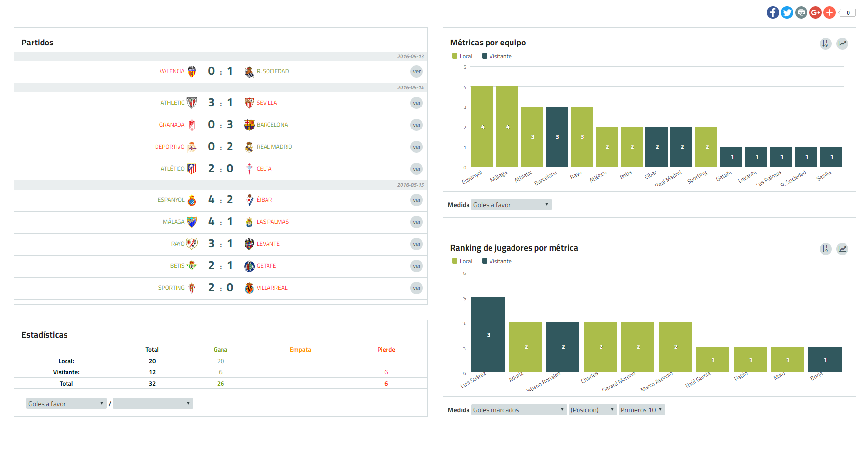Image resolution: width=868 pixels, height=451 pixels.
Task: View Valencia vs R. Sociedad match details
Action: 416,72
